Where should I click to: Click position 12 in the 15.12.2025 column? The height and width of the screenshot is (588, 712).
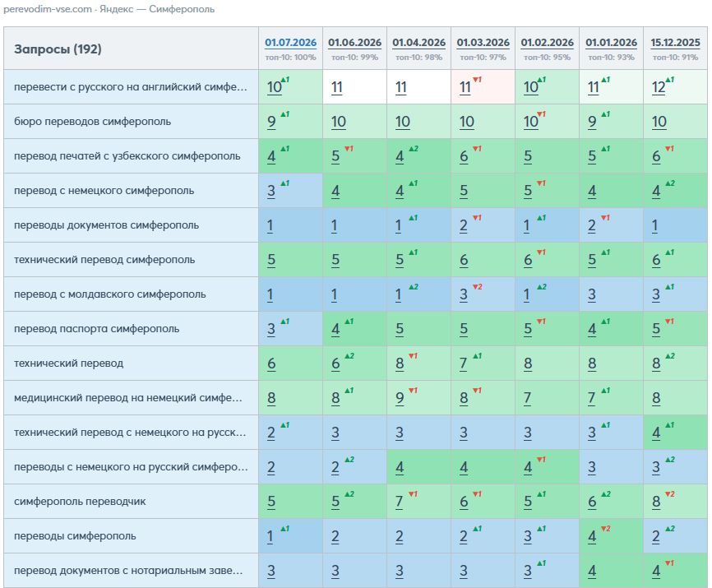click(x=659, y=87)
